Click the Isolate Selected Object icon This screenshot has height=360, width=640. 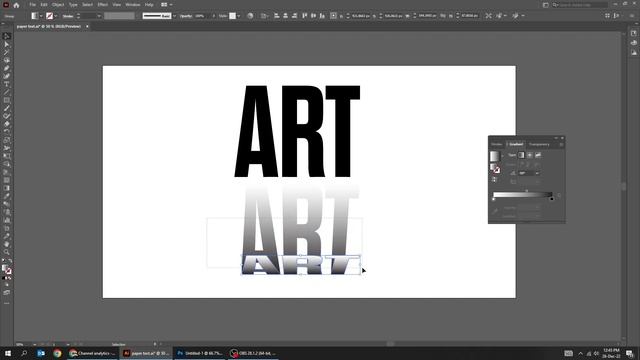(489, 16)
